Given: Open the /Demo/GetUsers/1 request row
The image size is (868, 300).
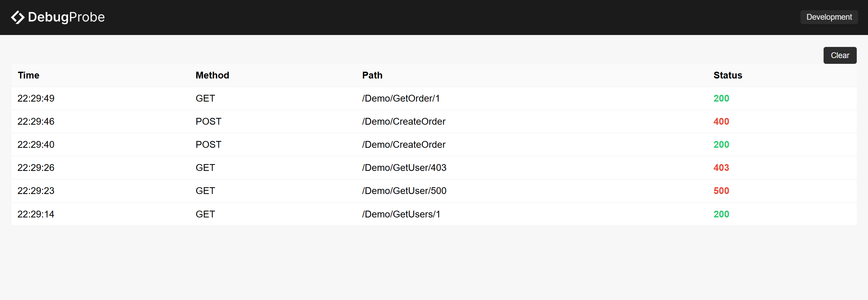Looking at the screenshot, I should tap(434, 214).
